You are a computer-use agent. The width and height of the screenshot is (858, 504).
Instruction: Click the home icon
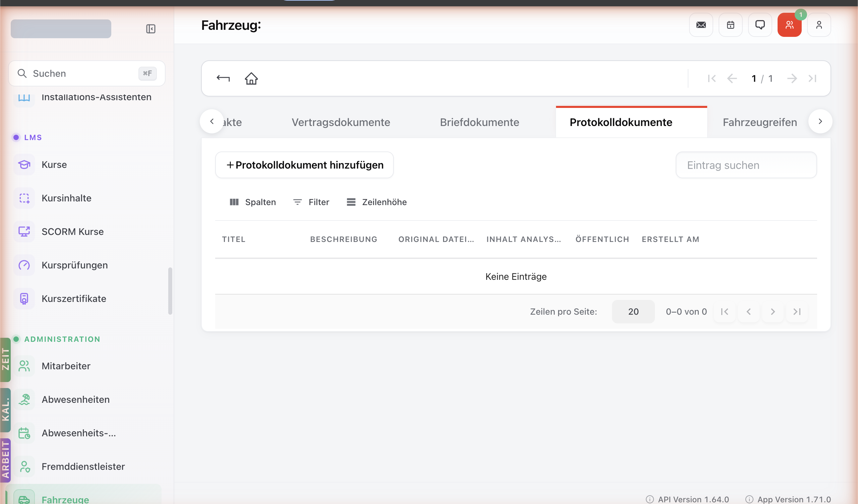coord(251,78)
